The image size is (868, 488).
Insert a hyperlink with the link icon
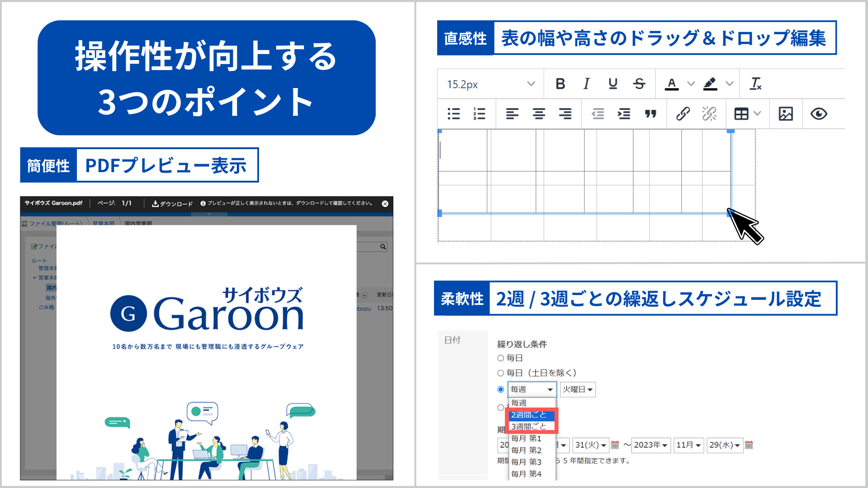[683, 113]
